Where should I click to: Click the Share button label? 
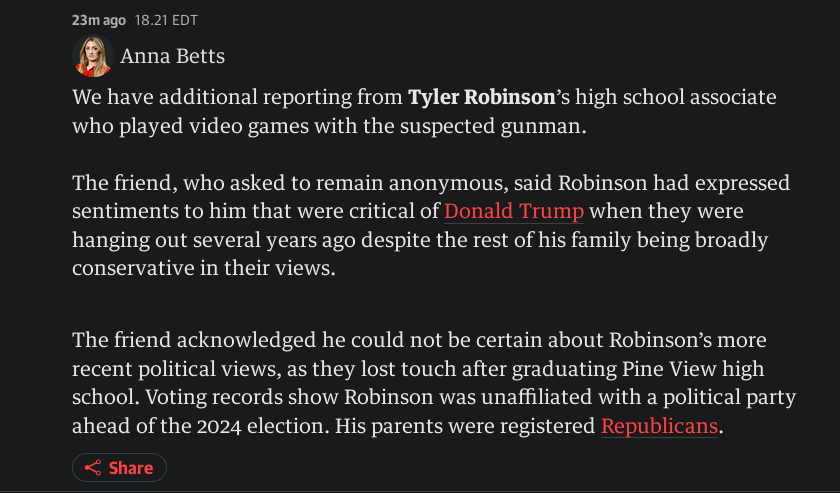click(x=131, y=468)
